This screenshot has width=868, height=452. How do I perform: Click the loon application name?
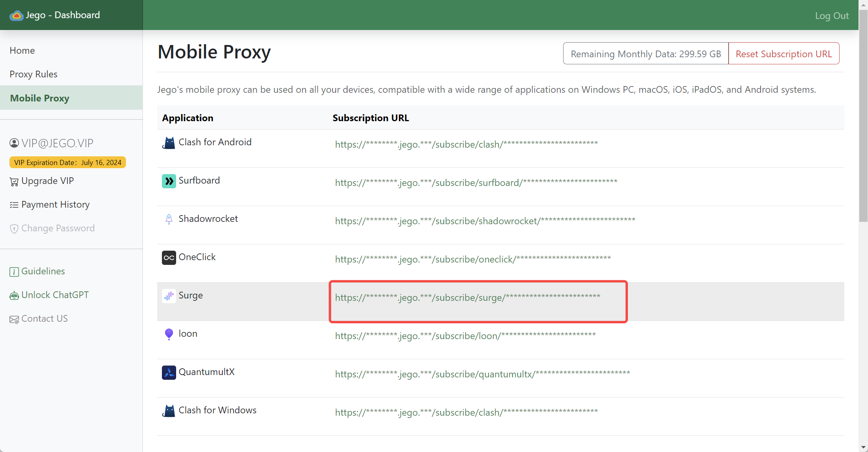(x=188, y=334)
